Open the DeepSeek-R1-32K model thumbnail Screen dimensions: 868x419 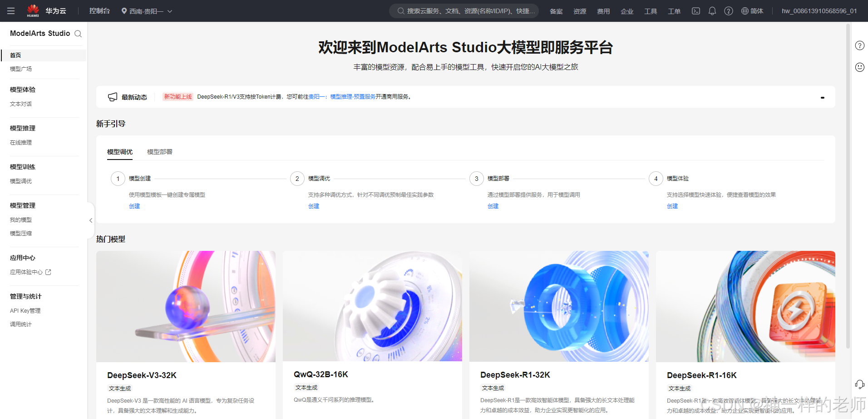click(559, 306)
